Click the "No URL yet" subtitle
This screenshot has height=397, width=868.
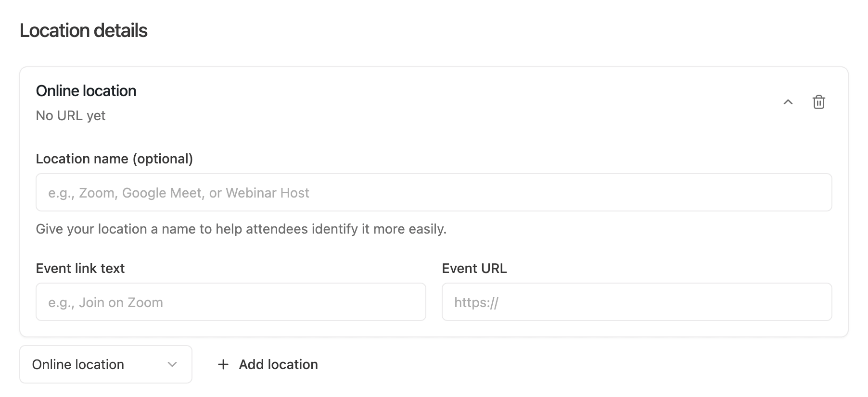pyautogui.click(x=71, y=115)
